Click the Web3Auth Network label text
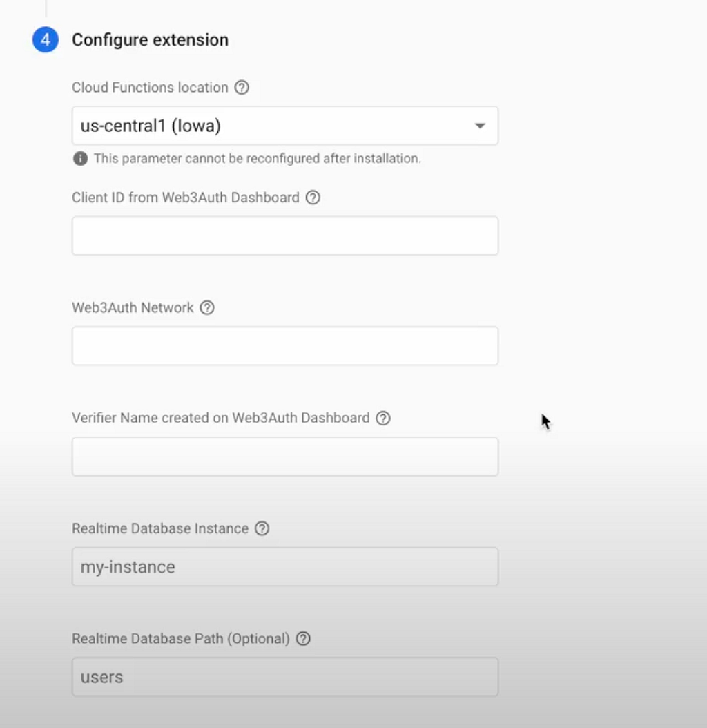The image size is (707, 728). [x=133, y=307]
